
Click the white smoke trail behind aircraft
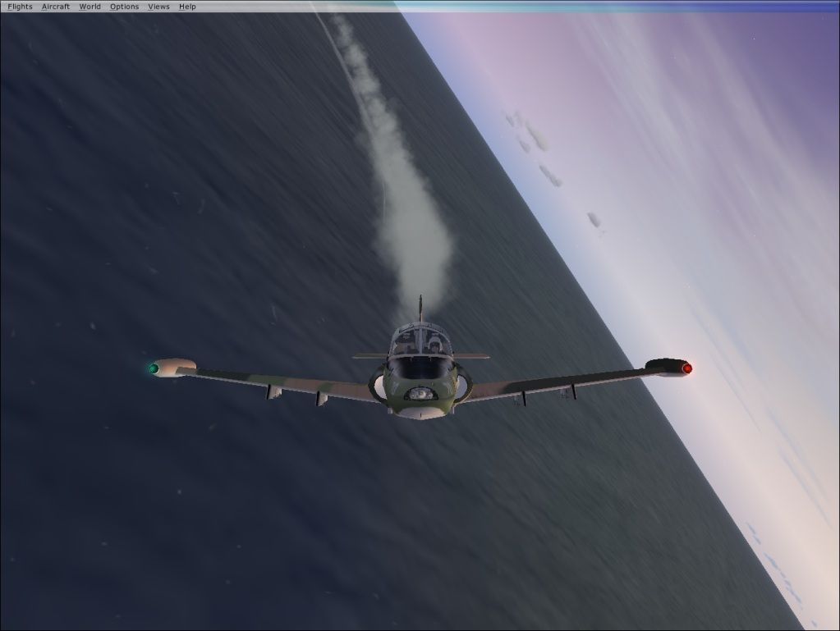(x=411, y=222)
